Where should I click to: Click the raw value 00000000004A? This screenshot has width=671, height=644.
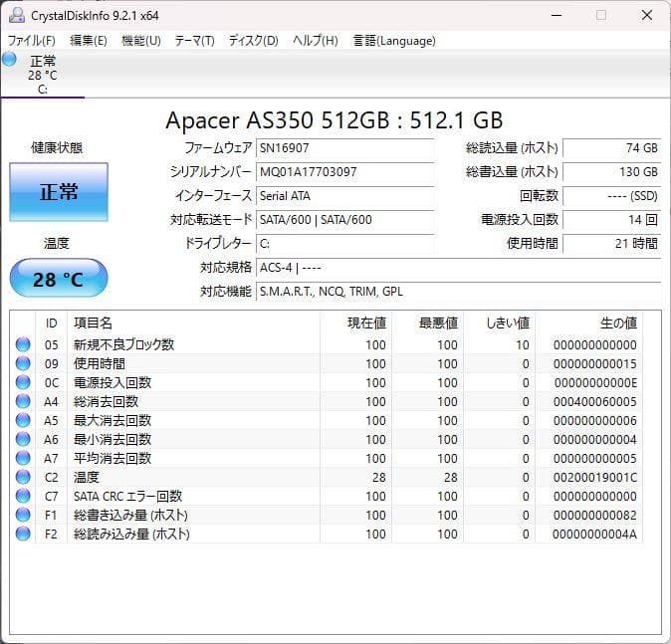click(x=594, y=534)
